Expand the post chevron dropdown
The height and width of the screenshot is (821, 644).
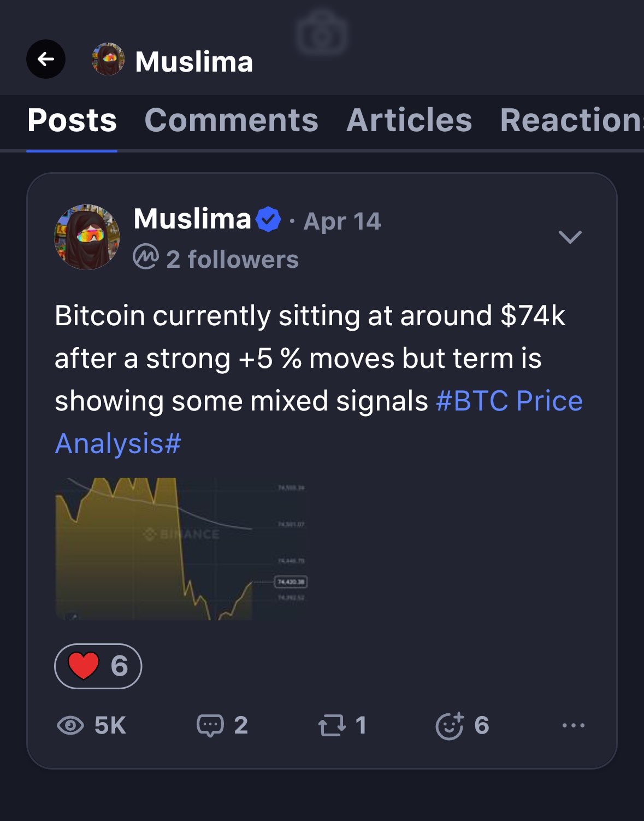coord(570,237)
